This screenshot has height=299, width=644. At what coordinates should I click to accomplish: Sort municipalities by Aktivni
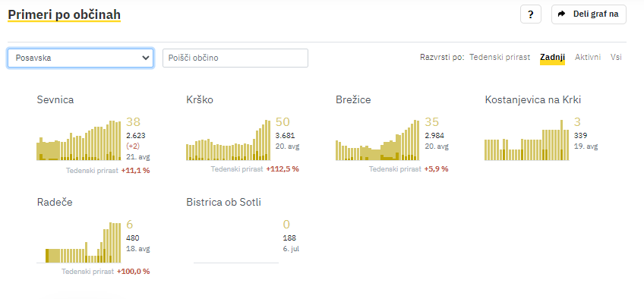[x=588, y=58]
